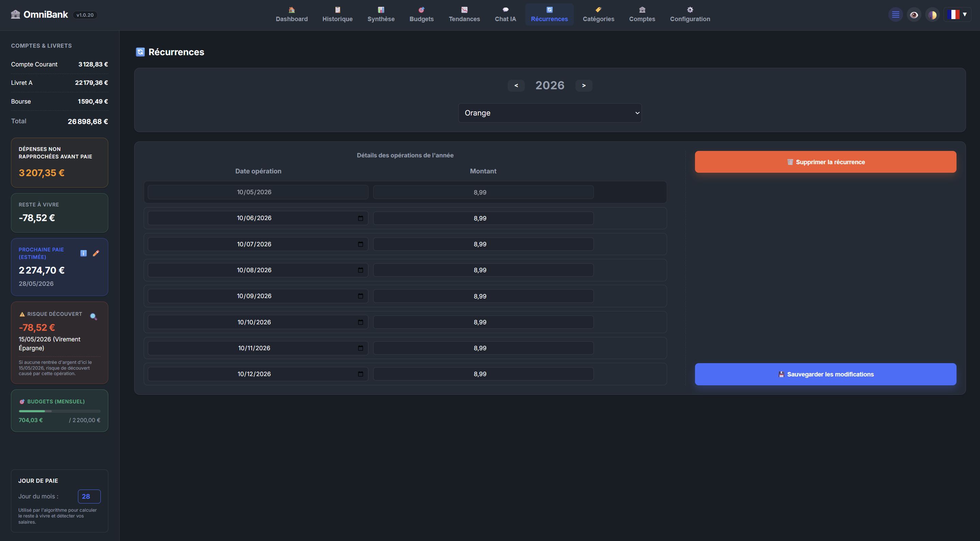View the Tendances tab
This screenshot has height=541, width=980.
click(x=464, y=14)
